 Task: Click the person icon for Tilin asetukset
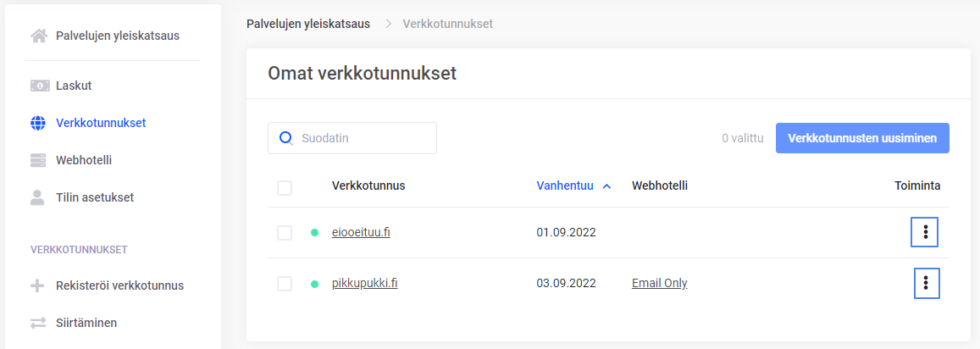38,197
